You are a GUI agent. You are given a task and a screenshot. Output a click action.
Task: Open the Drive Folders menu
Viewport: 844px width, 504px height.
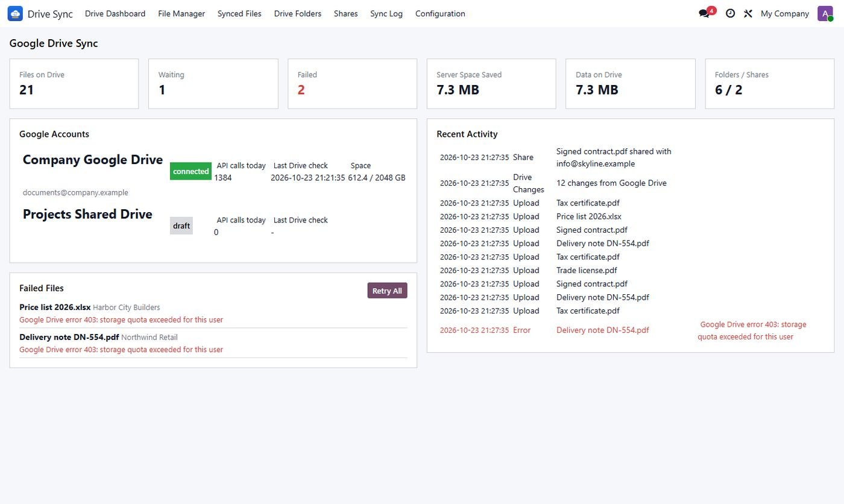coord(298,13)
